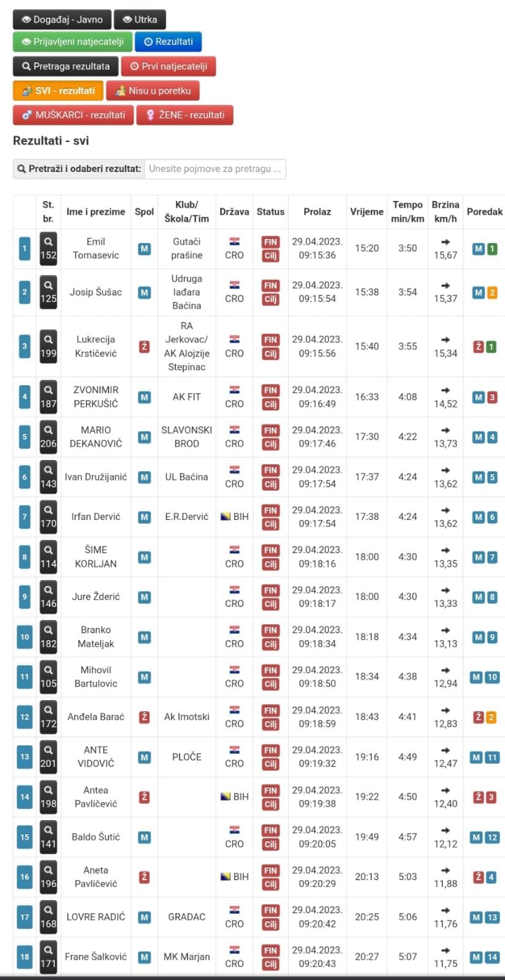This screenshot has width=505, height=980.
Task: Filter by MUŠKARCI - rezultati
Action: [x=74, y=115]
